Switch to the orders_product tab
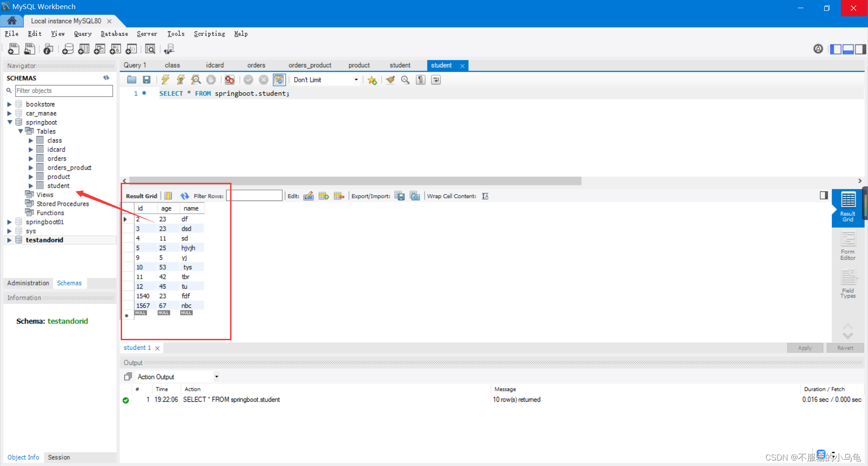Image resolution: width=868 pixels, height=466 pixels. [310, 65]
